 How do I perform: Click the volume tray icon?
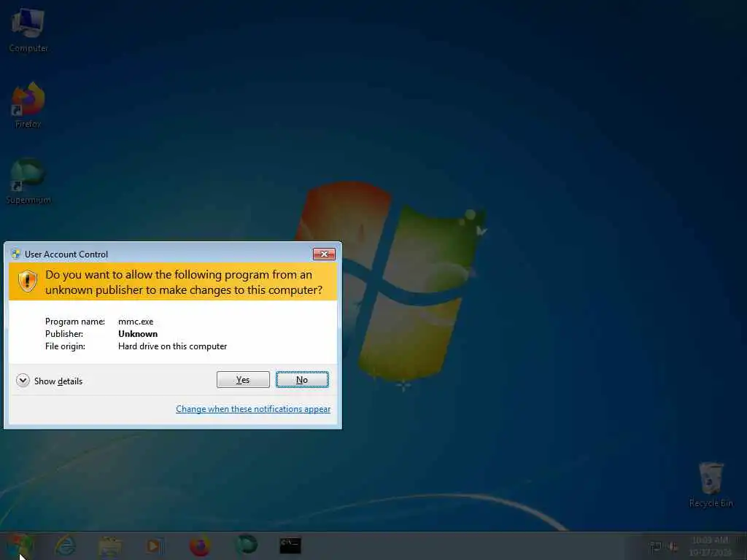coord(673,547)
